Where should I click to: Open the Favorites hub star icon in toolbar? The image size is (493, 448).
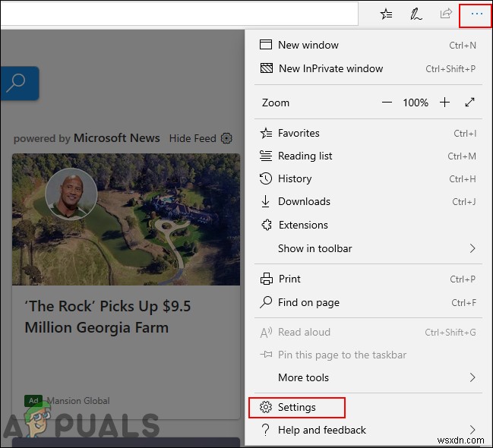point(386,14)
